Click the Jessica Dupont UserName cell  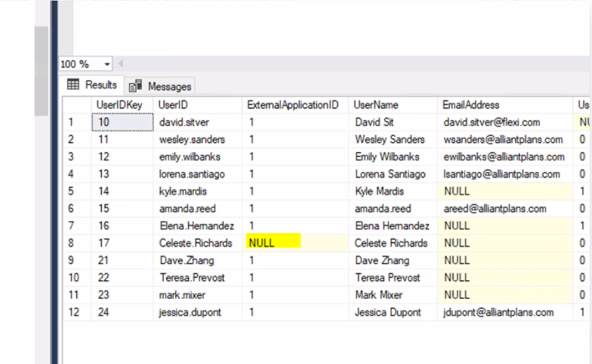tap(393, 312)
